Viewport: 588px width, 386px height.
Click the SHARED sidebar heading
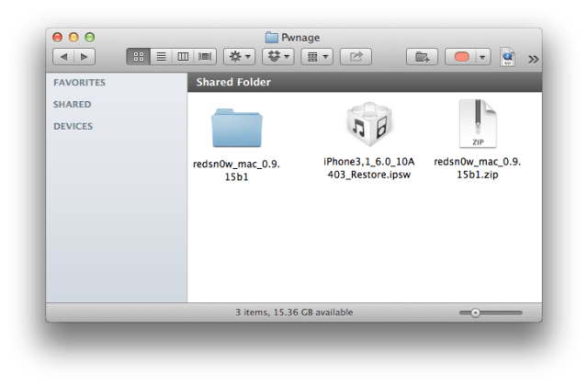point(72,105)
